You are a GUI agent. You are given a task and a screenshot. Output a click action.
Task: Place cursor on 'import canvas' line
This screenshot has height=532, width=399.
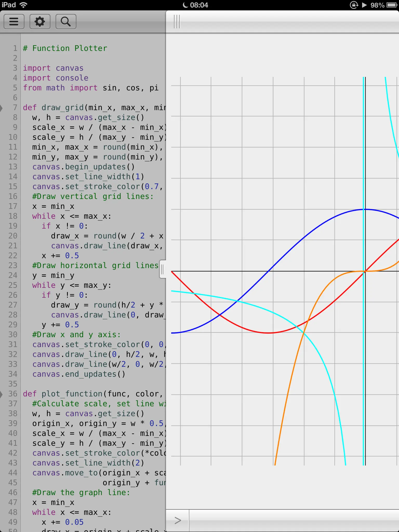tap(53, 68)
